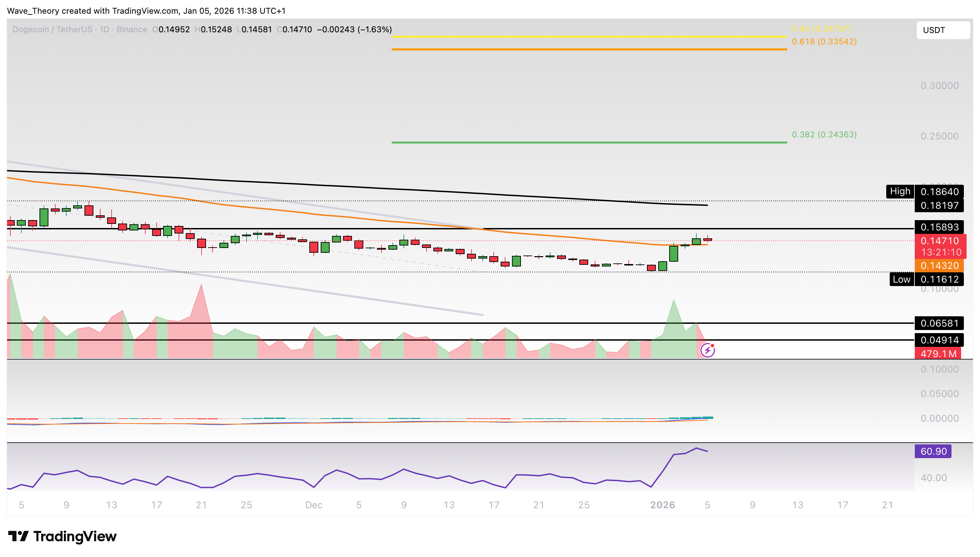
Task: Click the Dec label on time axis
Action: pos(314,504)
